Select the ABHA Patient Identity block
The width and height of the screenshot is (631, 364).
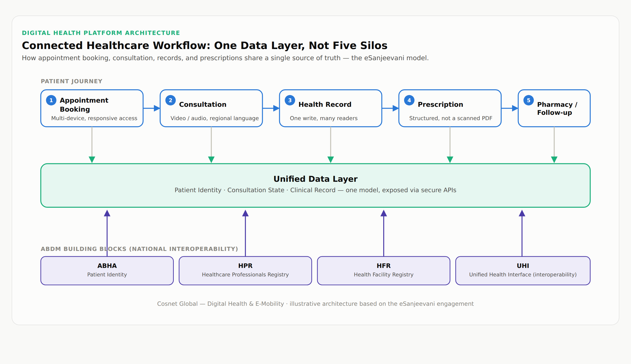[x=107, y=271]
